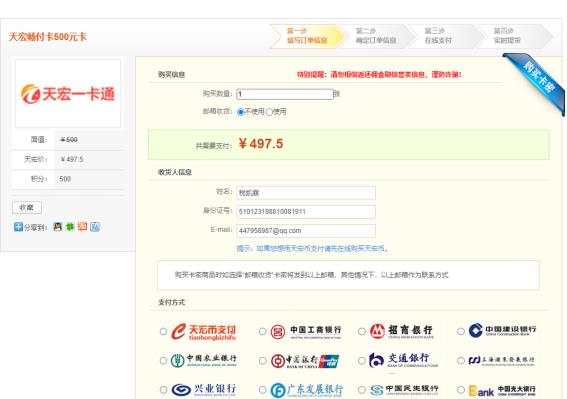Choose the 上海浦东发展银行 radio button

pos(461,361)
